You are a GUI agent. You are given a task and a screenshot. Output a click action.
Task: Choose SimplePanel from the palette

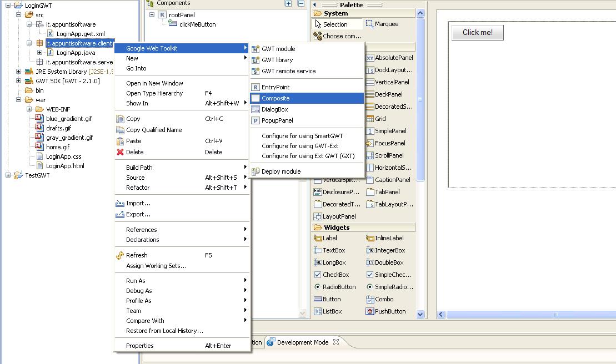pos(386,130)
